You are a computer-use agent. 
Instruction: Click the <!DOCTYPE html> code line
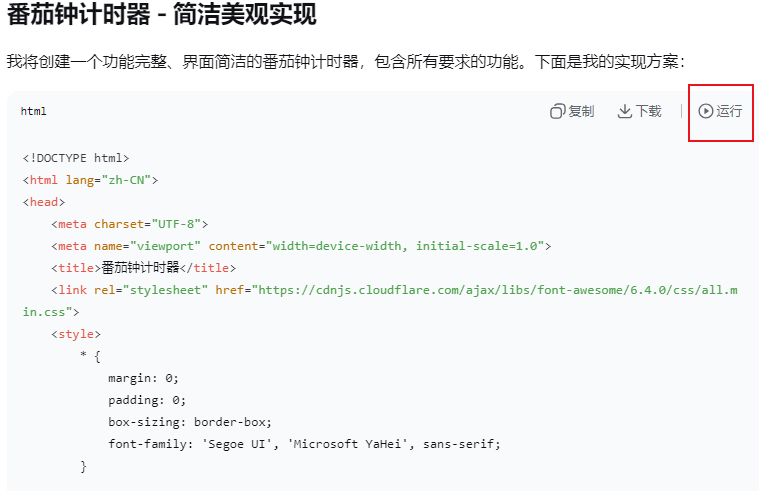[76, 158]
